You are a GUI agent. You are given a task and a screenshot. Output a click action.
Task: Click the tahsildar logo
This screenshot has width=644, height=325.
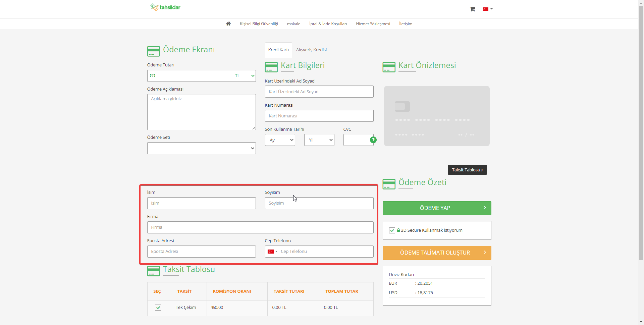(x=165, y=7)
